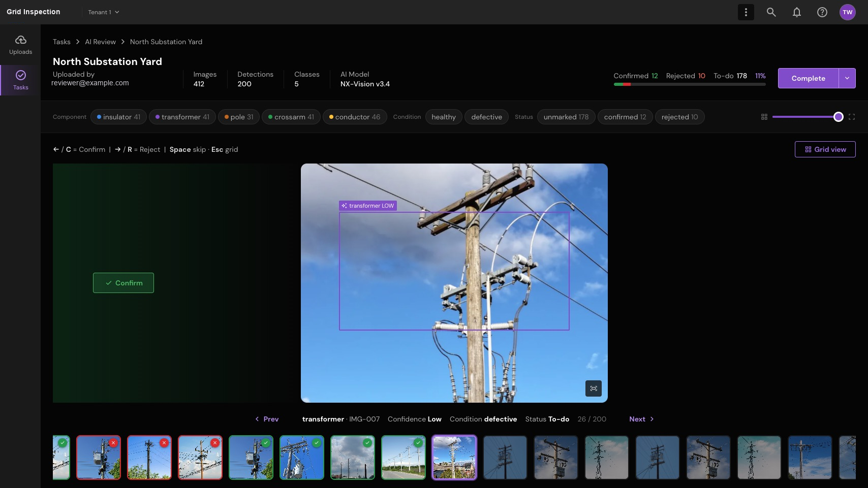Image resolution: width=868 pixels, height=488 pixels.
Task: Filter by unmarked 178 status
Action: click(x=566, y=117)
